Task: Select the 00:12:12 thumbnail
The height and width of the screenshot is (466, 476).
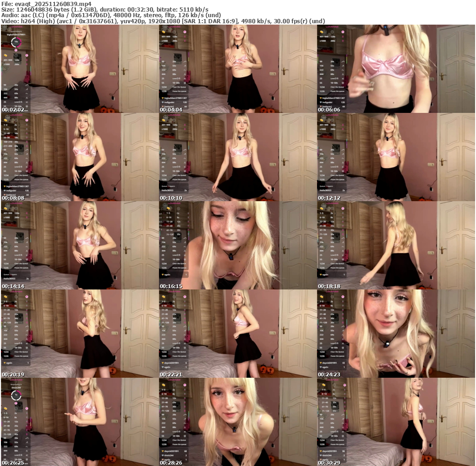Action: (396, 157)
